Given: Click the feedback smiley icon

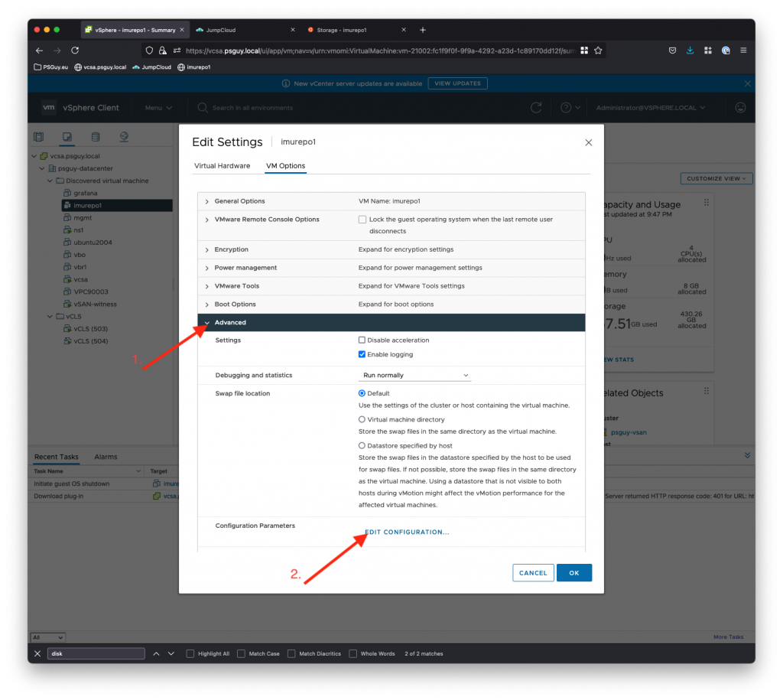Looking at the screenshot, I should click(740, 107).
